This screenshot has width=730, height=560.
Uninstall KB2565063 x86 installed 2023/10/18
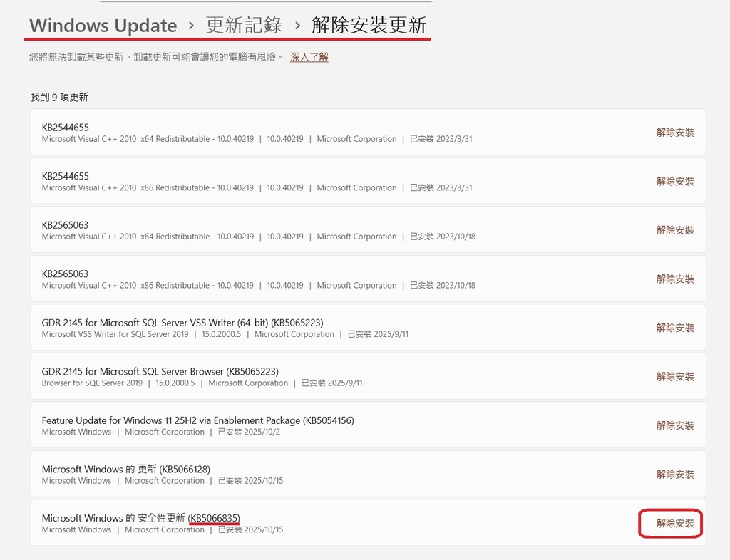(675, 279)
